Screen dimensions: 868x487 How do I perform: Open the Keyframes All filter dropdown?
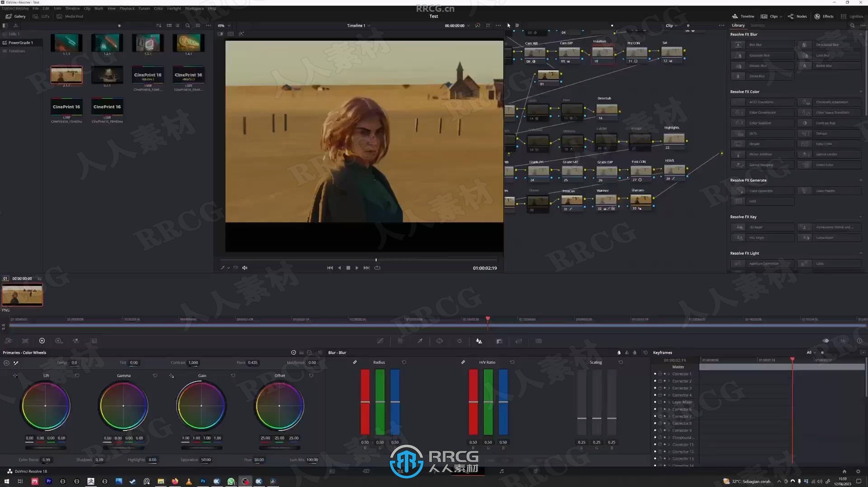click(x=811, y=353)
